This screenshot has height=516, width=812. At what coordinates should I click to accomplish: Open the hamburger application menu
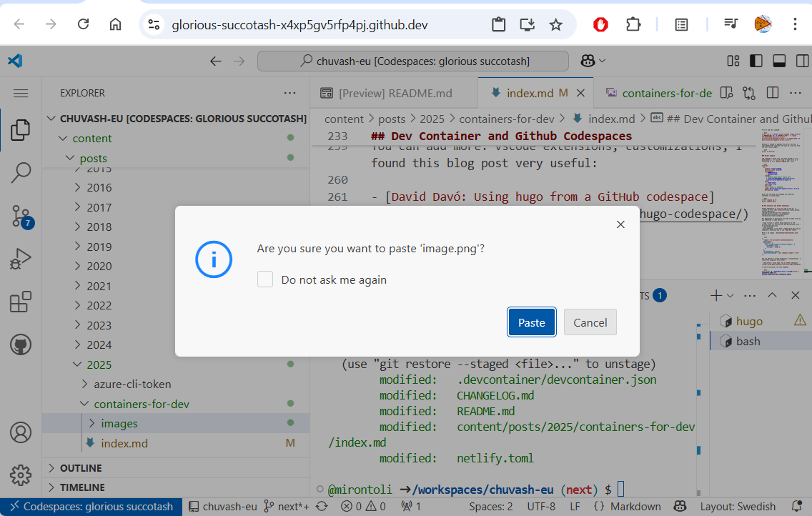pos(21,93)
